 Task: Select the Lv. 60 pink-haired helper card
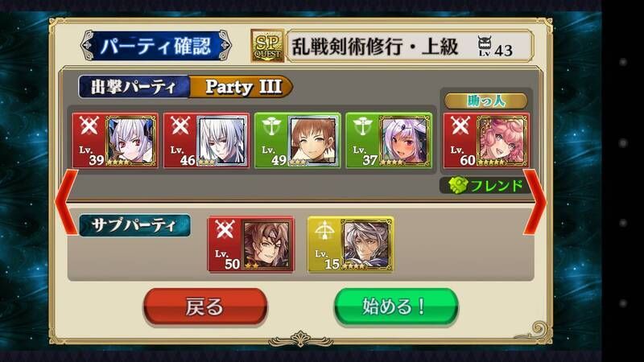point(486,140)
